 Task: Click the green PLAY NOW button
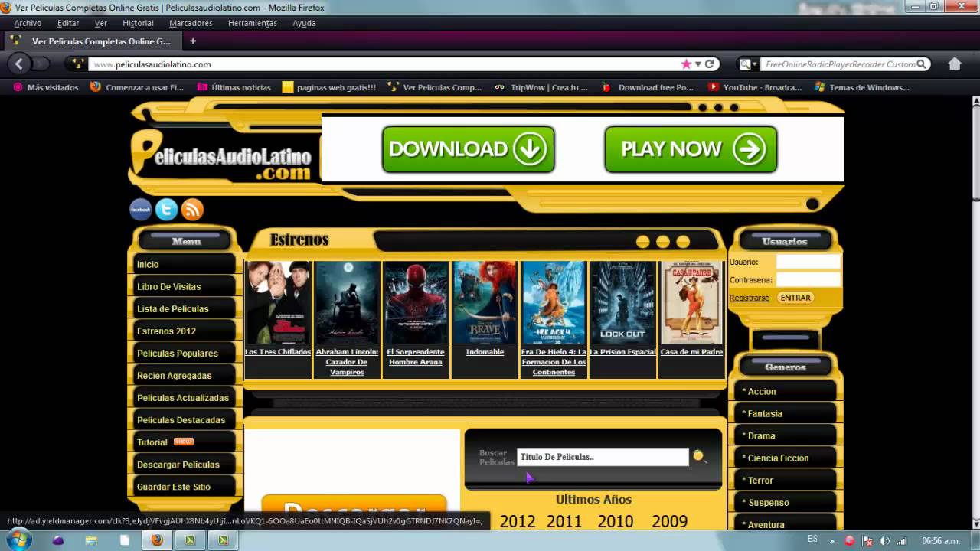(x=691, y=149)
